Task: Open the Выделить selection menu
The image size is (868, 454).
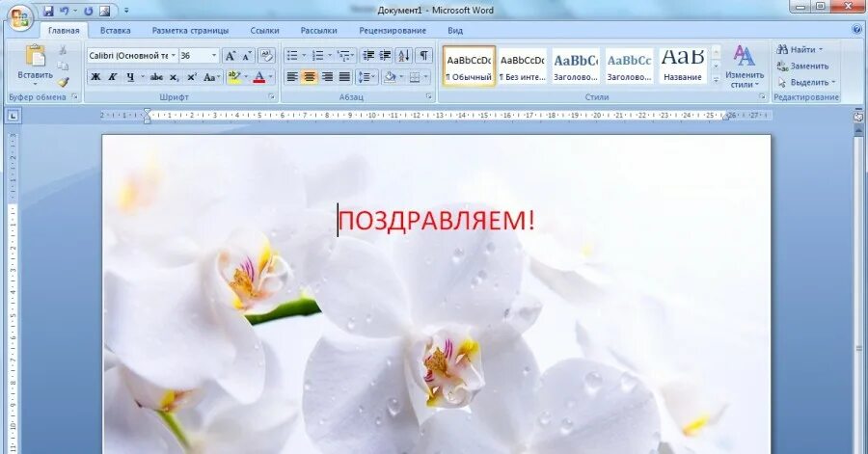Action: 806,82
